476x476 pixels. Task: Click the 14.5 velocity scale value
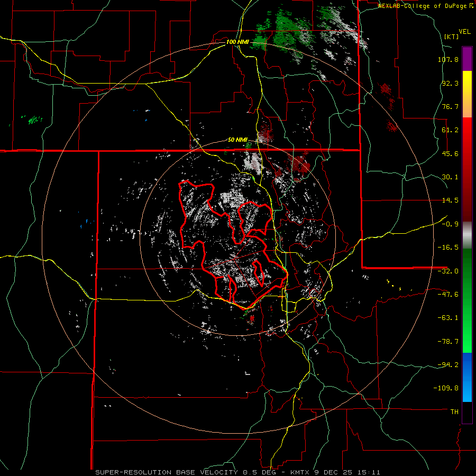point(450,200)
